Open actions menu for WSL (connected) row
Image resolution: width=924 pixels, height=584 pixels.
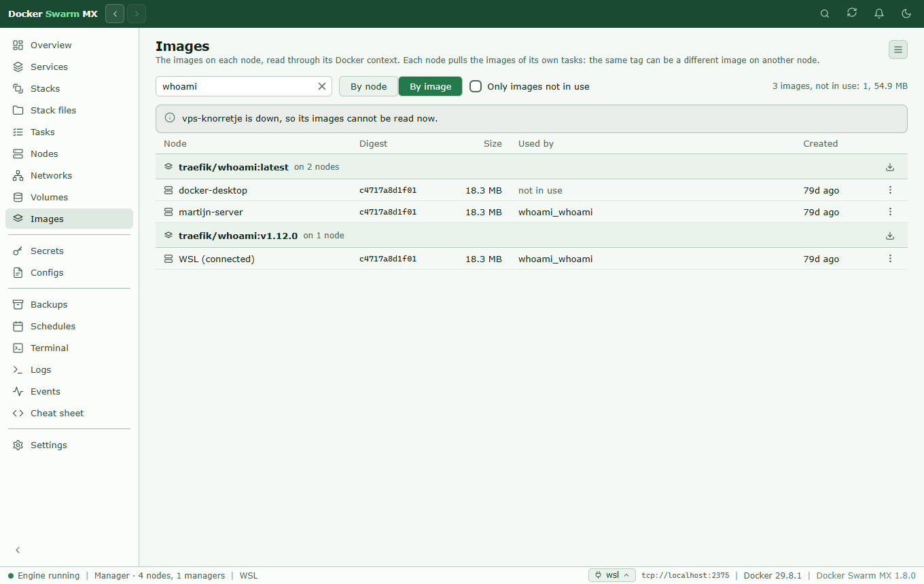[x=890, y=259]
